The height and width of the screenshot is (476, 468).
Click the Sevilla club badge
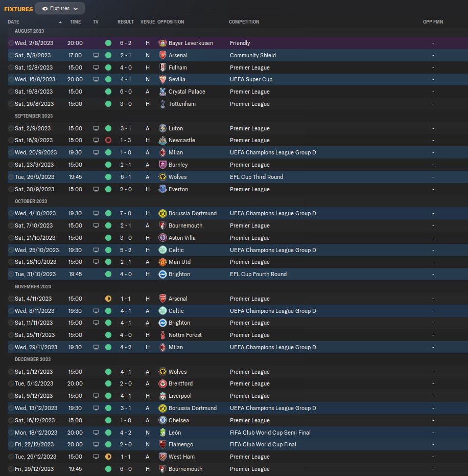162,79
